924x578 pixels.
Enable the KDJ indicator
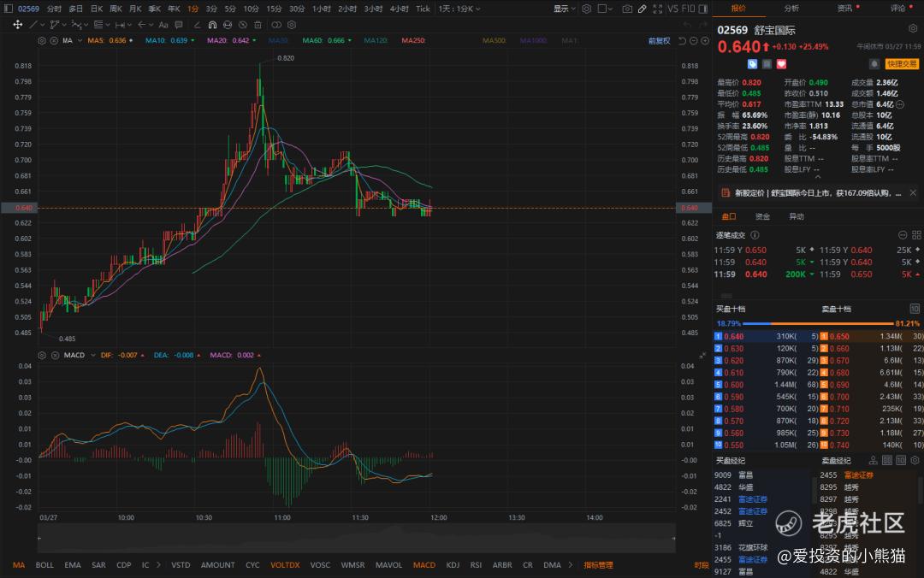tap(453, 565)
